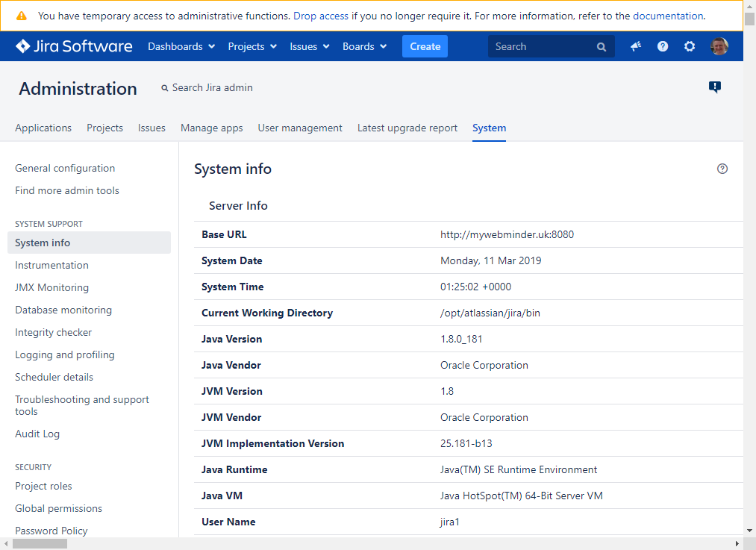This screenshot has height=550, width=756.
Task: Click the Jira Software logo
Action: [74, 46]
